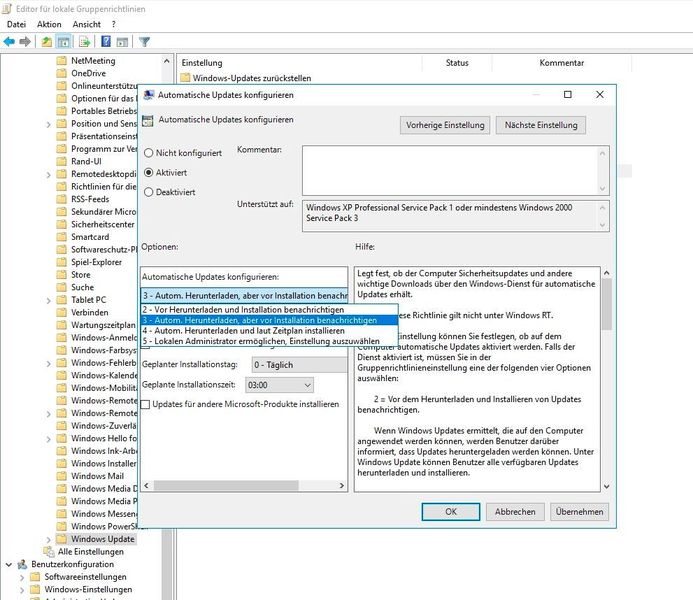The image size is (693, 600).
Task: Click the Einstellung column header
Action: click(x=299, y=63)
